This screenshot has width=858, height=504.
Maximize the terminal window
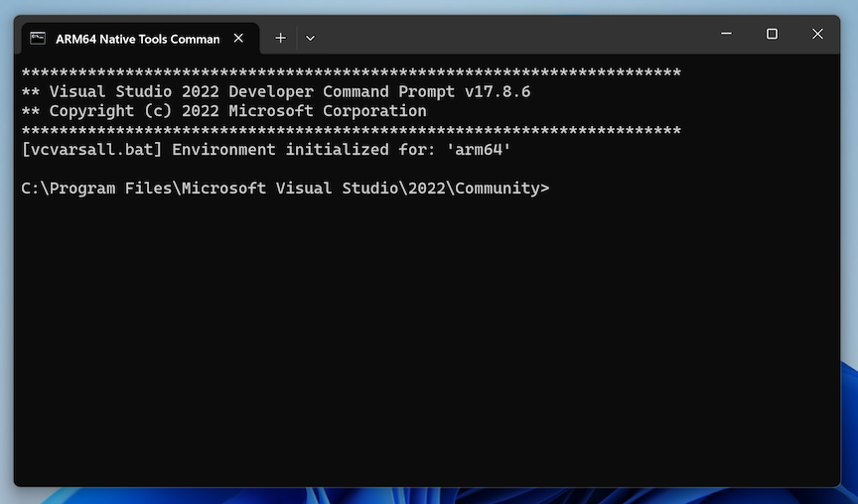[x=772, y=34]
